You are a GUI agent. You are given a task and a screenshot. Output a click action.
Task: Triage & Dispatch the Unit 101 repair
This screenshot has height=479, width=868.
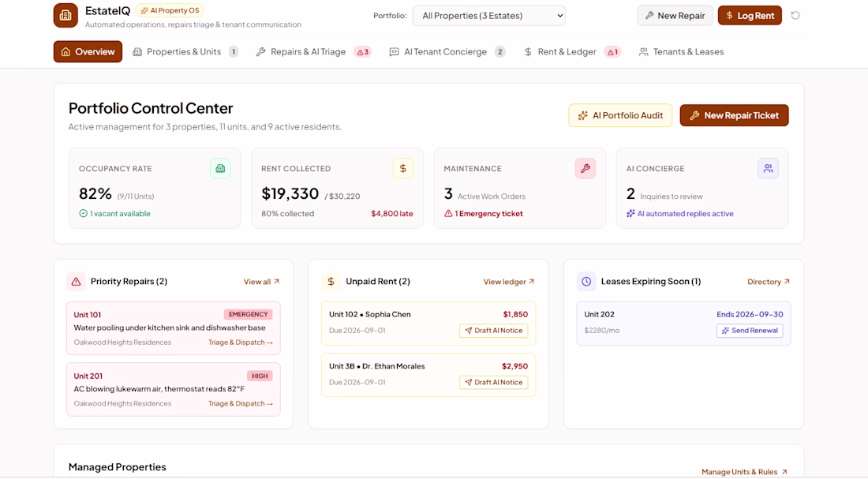pos(240,342)
